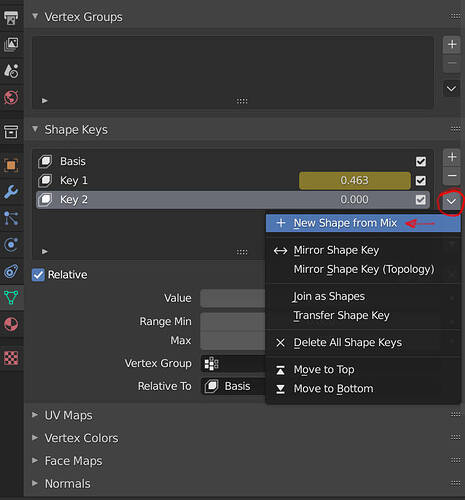Open the Particles properties tab
The image size is (465, 500).
[11, 218]
